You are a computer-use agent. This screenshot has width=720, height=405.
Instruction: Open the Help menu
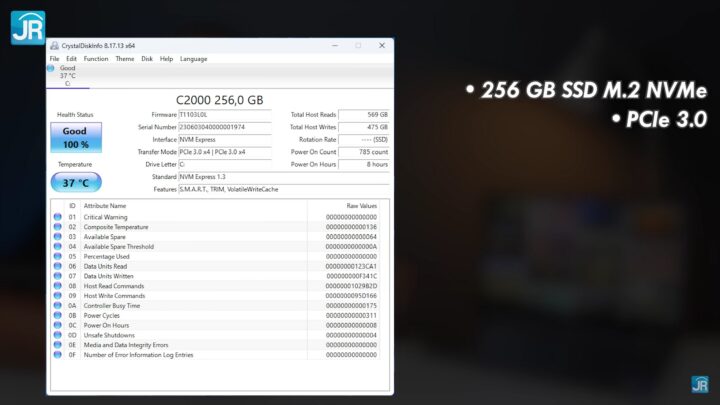click(166, 59)
